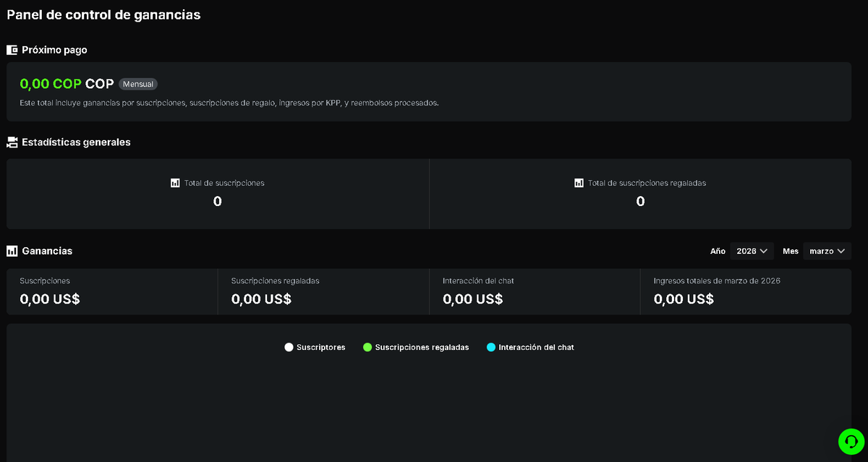The width and height of the screenshot is (868, 462).
Task: Click the bar chart icon beside Ganancias
Action: 12,251
